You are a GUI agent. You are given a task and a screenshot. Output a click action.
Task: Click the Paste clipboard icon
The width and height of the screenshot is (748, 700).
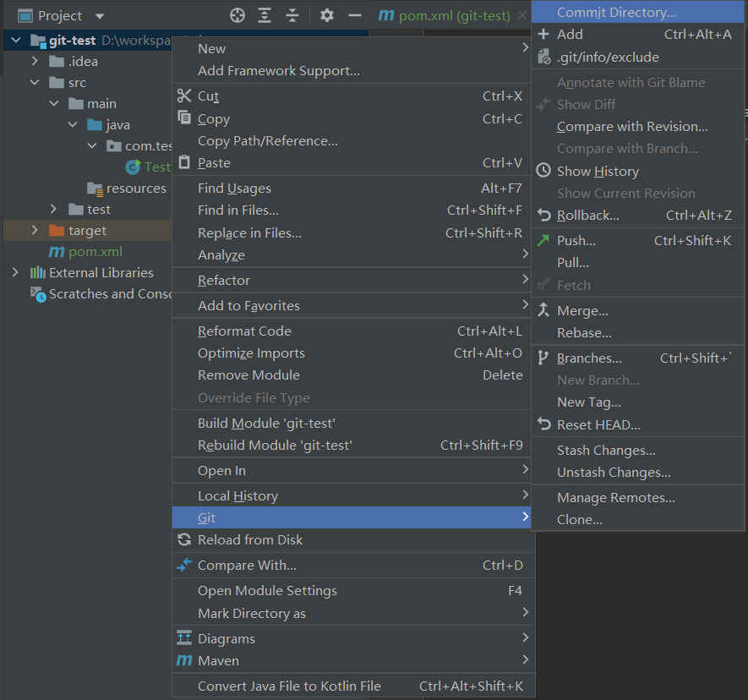(184, 161)
